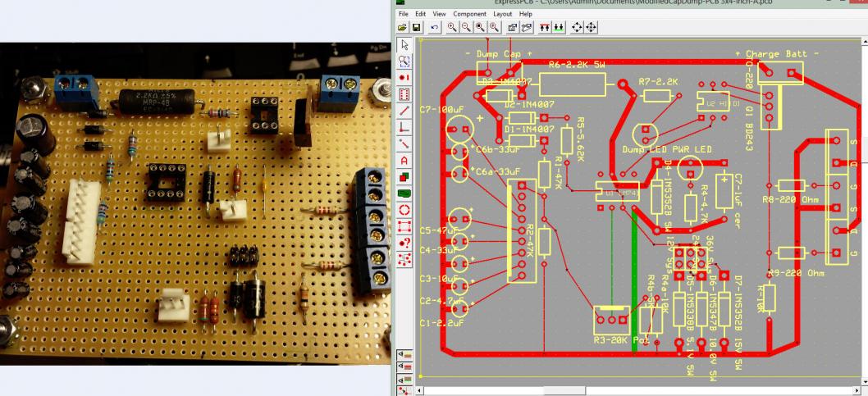Click the 'R7-2.2K' resistor label
This screenshot has width=868, height=396.
[658, 81]
